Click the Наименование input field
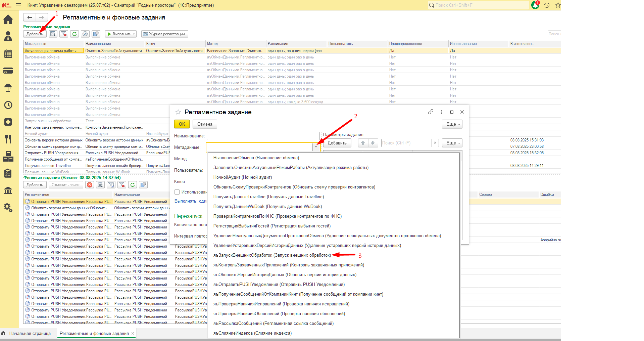 pyautogui.click(x=263, y=136)
